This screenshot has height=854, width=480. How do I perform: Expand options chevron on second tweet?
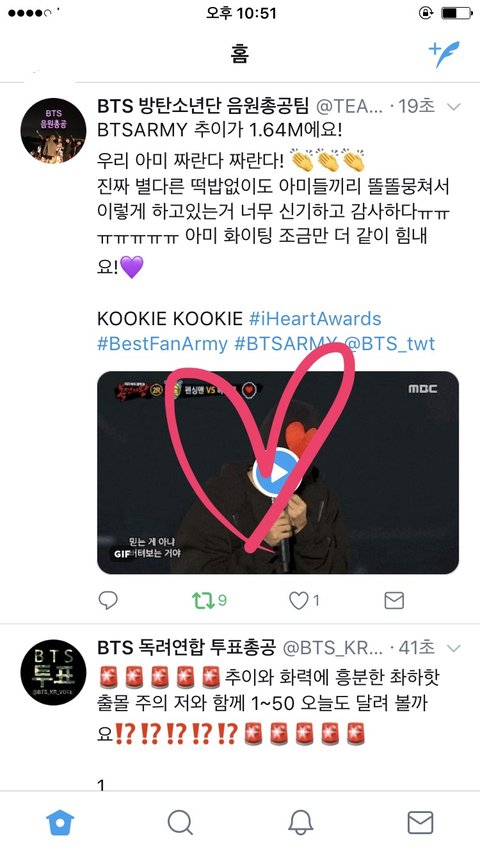pyautogui.click(x=453, y=648)
